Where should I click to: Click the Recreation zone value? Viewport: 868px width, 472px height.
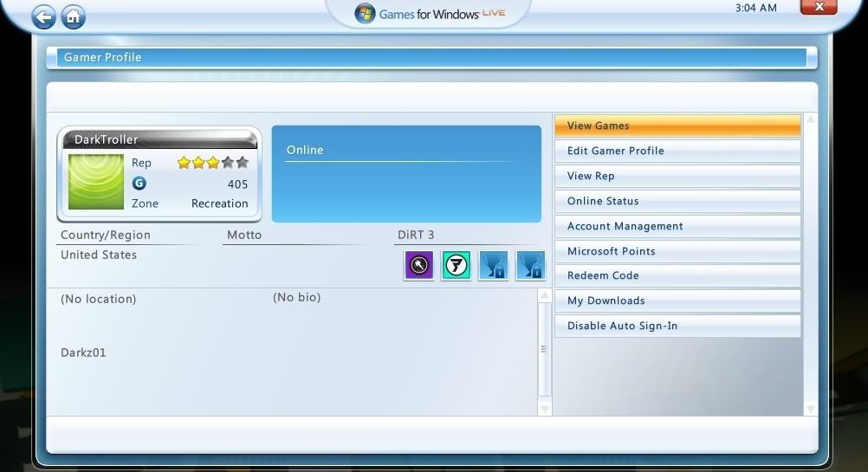220,204
